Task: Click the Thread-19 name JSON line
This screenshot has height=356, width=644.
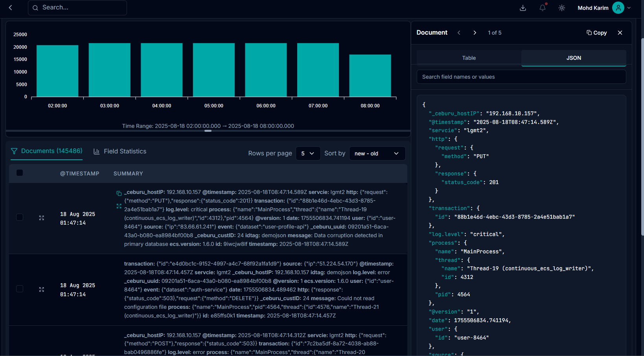Action: coord(517,268)
